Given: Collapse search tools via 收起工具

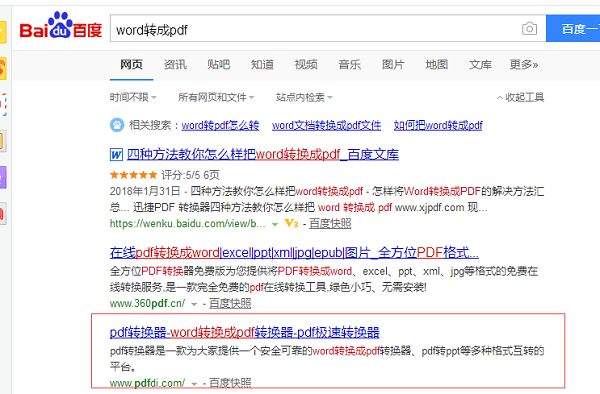Looking at the screenshot, I should click(x=520, y=97).
